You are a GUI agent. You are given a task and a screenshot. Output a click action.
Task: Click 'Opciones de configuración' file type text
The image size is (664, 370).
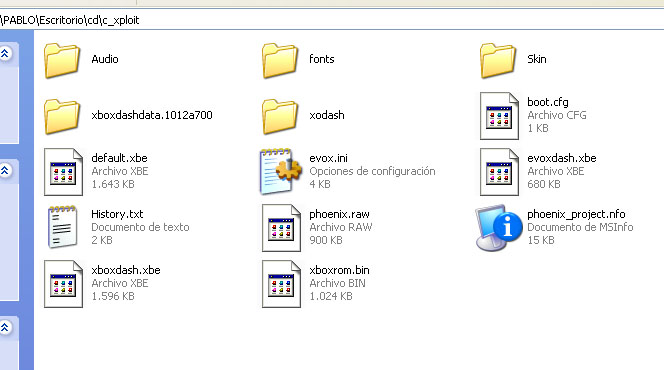372,171
